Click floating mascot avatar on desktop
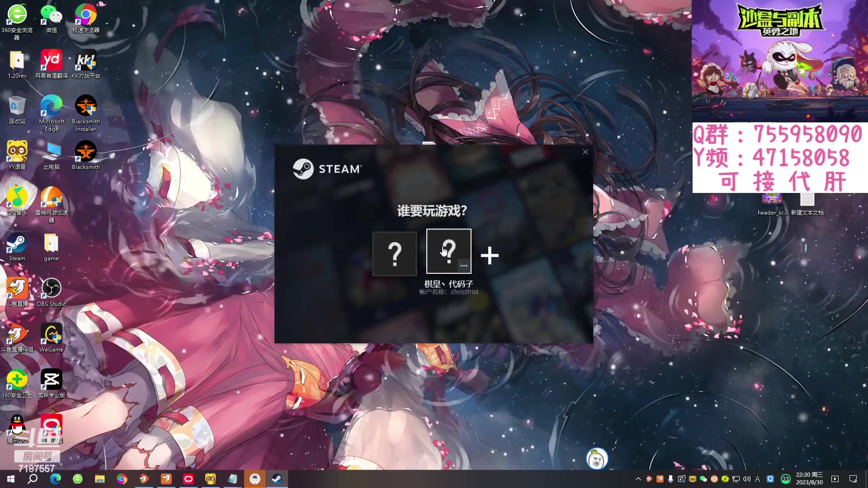This screenshot has height=488, width=868. point(597,459)
